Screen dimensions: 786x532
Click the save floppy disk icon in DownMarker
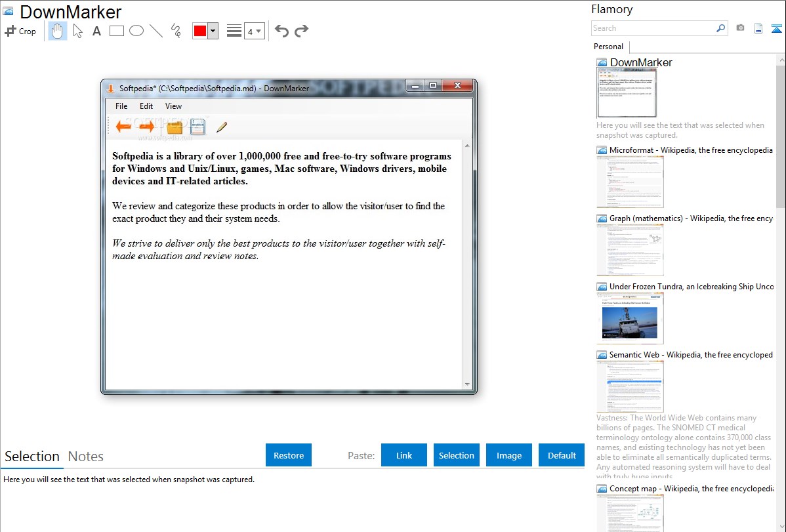click(198, 127)
